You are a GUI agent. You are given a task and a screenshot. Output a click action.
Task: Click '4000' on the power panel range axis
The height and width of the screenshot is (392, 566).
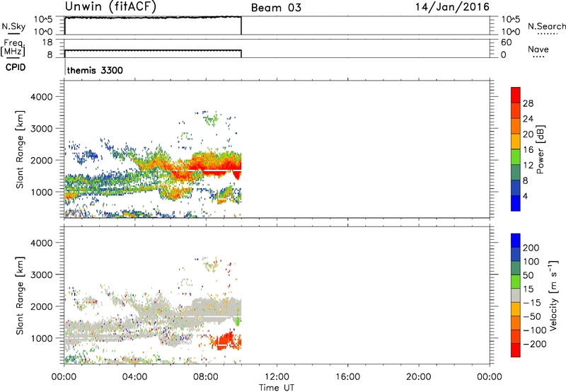pyautogui.click(x=41, y=97)
